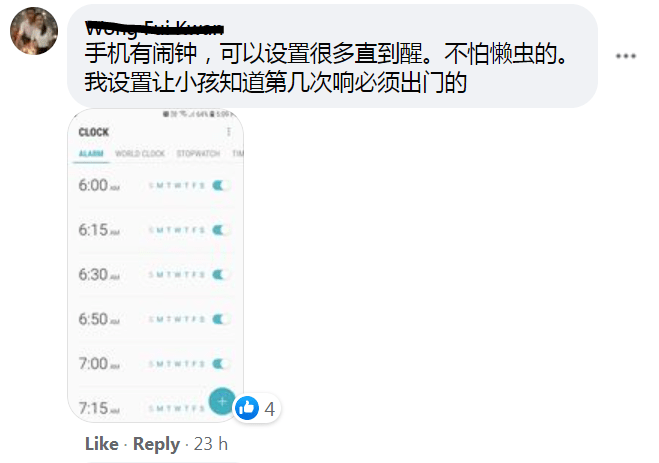Open the three-dot comment options menu
The height and width of the screenshot is (463, 659).
625,56
